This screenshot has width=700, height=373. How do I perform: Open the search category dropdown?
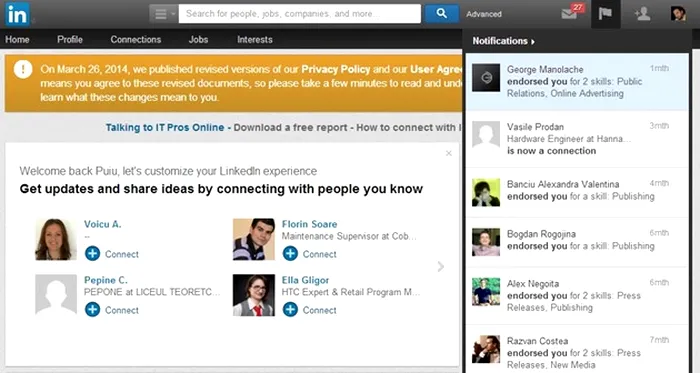pos(163,14)
